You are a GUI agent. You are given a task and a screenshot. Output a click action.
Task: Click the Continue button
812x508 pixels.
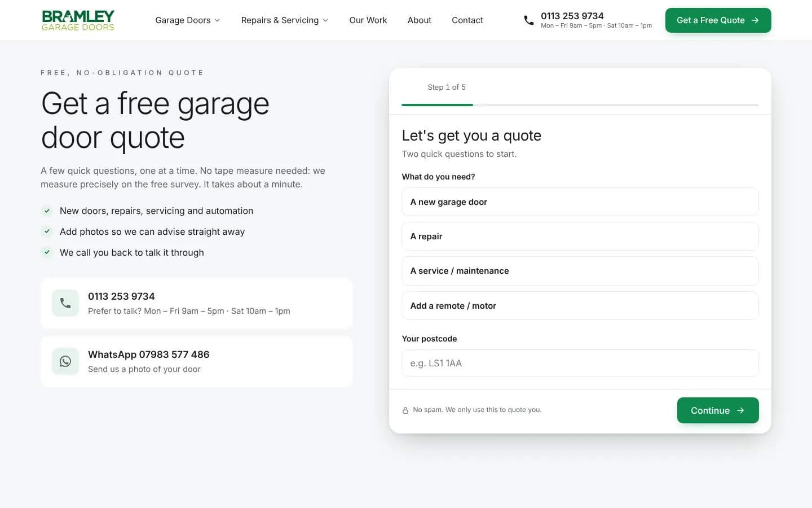(x=718, y=410)
